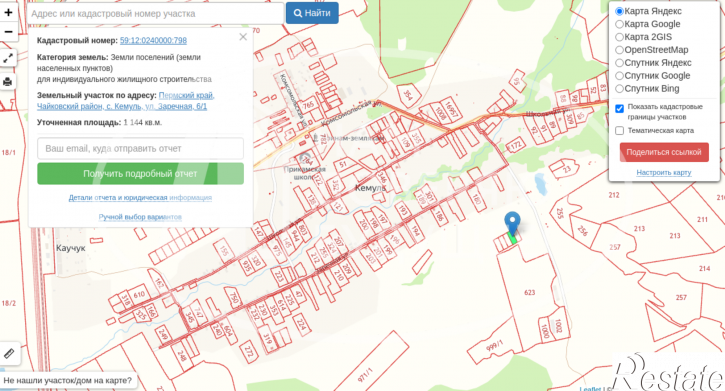The height and width of the screenshot is (391, 725).
Task: Click the Найти search button
Action: (x=312, y=13)
